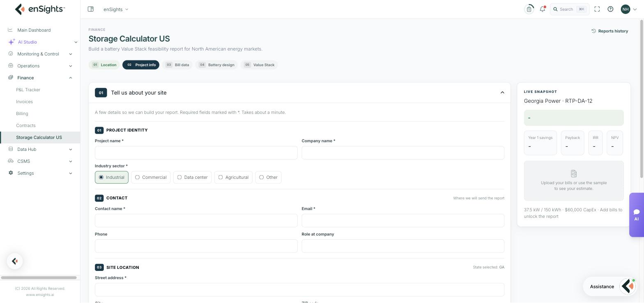Click the Assistance logo avatar
Screen dimensions: 644x303
[628, 287]
